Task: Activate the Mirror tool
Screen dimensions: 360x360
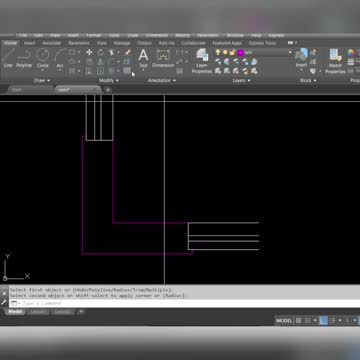Action: [100, 62]
